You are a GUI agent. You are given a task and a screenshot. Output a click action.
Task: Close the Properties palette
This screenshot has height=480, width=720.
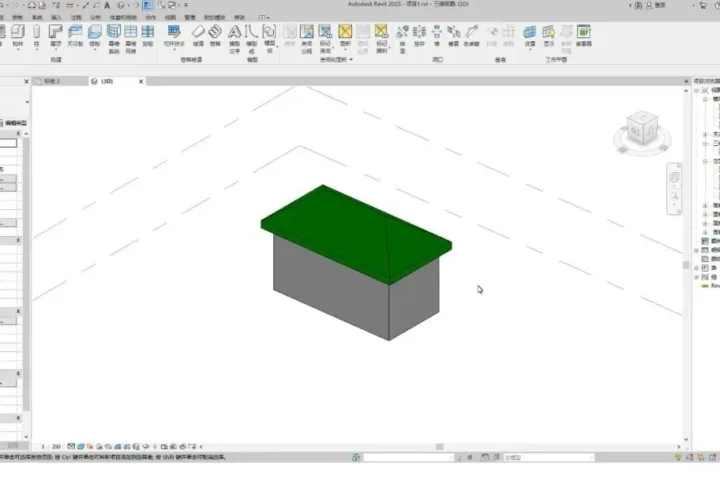coord(26,81)
